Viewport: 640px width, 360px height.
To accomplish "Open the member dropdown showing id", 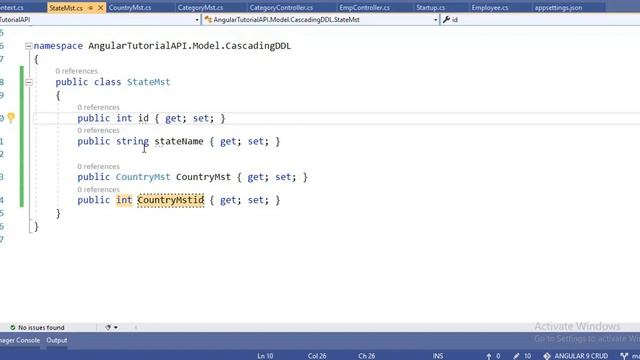I will click(540, 20).
